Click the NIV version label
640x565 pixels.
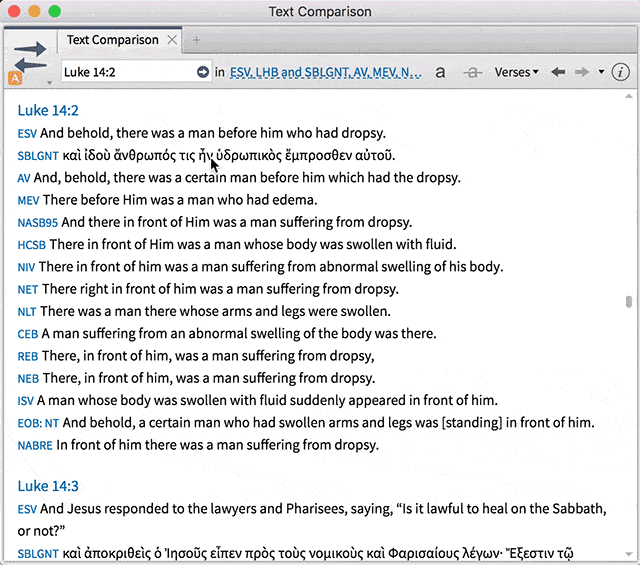26,267
